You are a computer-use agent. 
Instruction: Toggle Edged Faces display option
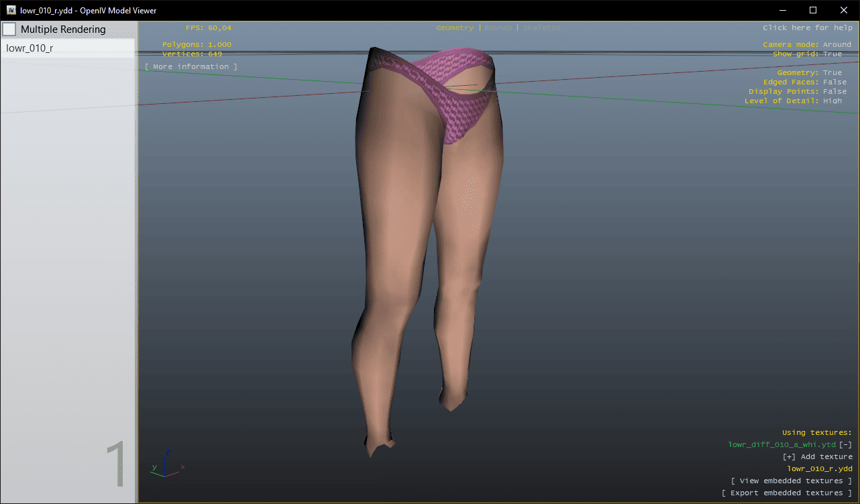835,82
